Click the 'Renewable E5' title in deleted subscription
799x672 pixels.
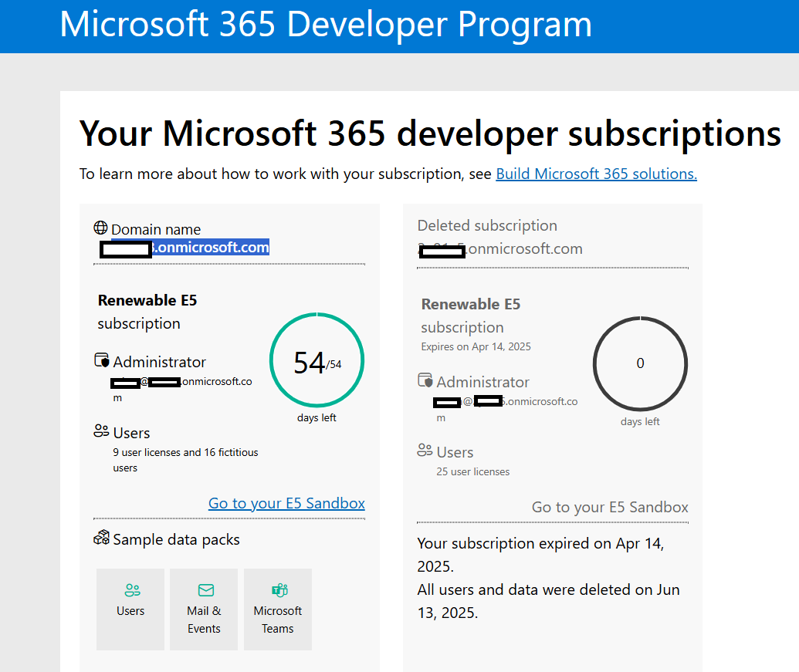tap(471, 304)
